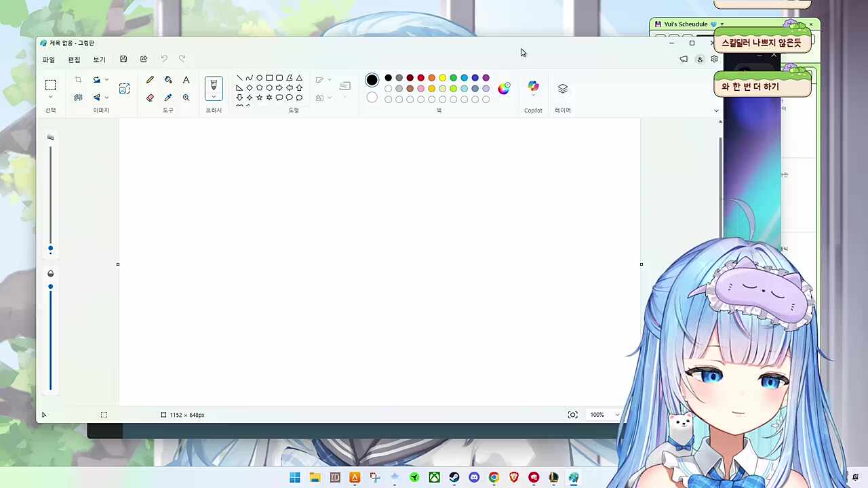868x488 pixels.
Task: Select the Color picker eyedropper
Action: click(x=168, y=98)
